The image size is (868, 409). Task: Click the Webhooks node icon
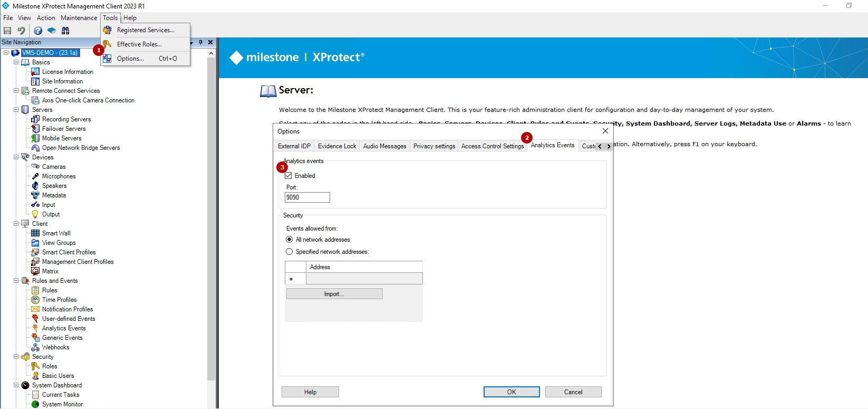coord(35,347)
